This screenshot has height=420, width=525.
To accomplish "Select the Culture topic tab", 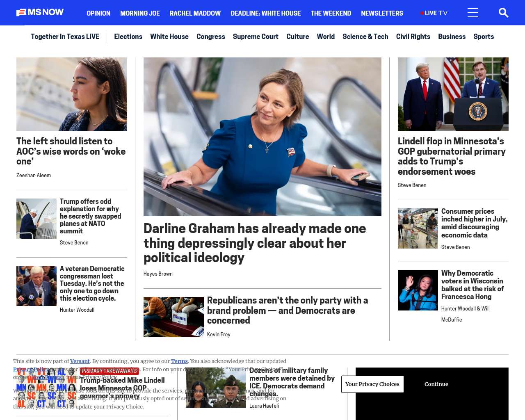I will click(x=298, y=37).
